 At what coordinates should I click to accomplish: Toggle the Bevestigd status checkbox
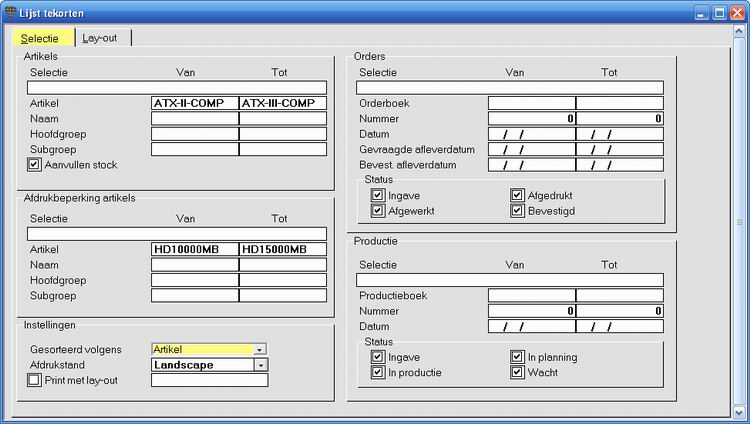click(x=517, y=211)
